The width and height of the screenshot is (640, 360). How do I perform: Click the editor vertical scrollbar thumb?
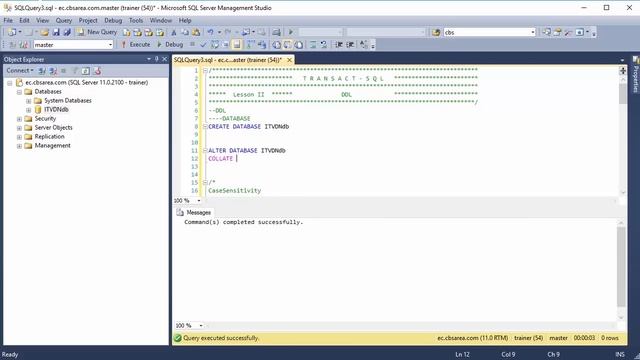point(622,94)
